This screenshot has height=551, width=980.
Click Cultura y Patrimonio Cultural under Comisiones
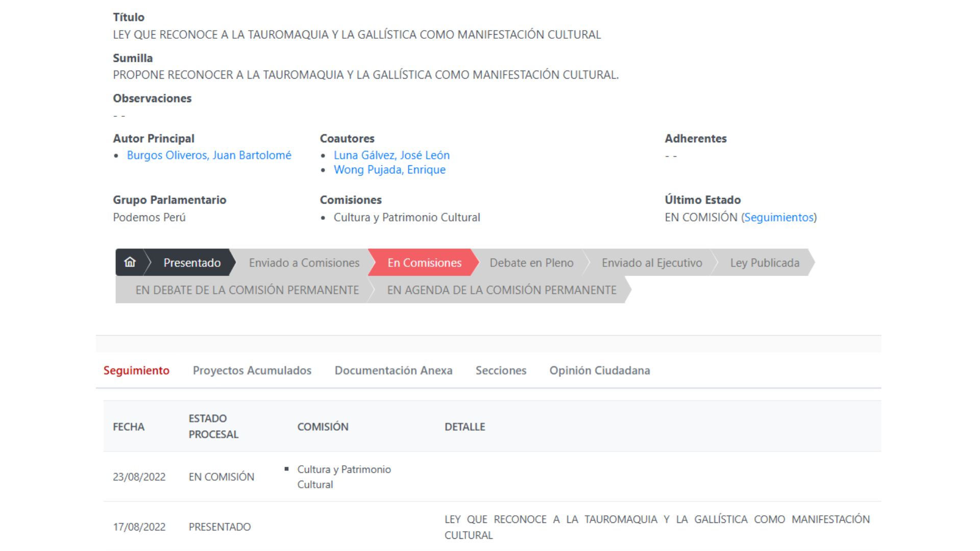[x=407, y=217]
